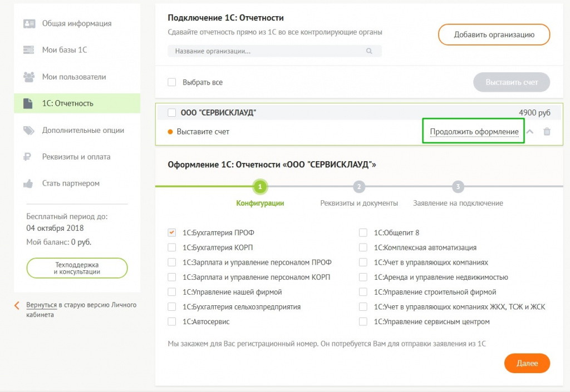Click the magnifier search icon in organization field
This screenshot has width=570, height=392.
tap(369, 51)
